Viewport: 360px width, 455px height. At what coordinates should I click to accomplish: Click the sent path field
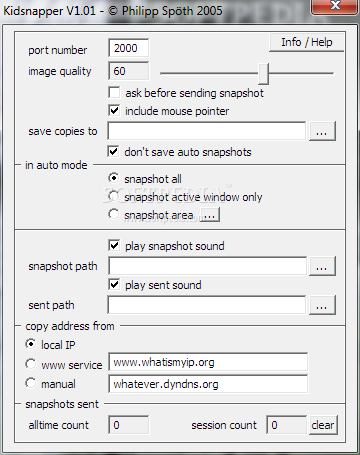(207, 305)
